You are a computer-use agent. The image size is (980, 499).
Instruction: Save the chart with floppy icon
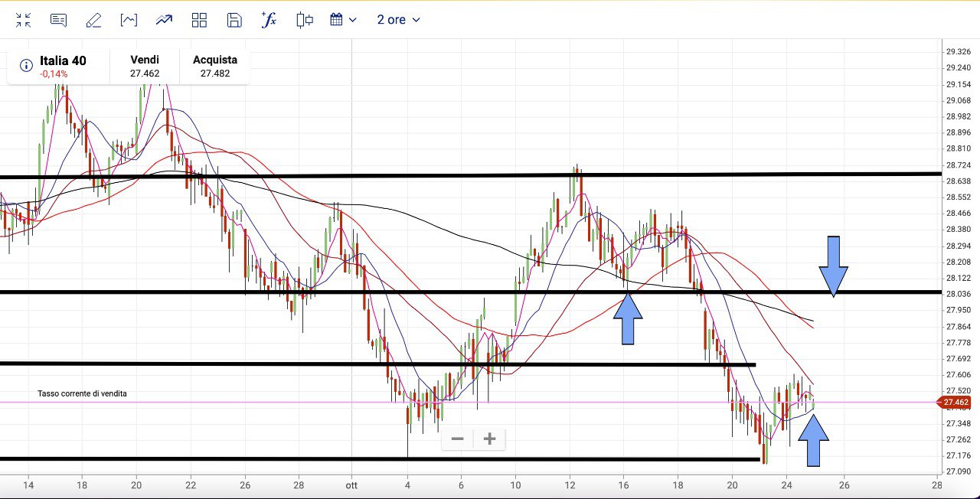pos(234,20)
